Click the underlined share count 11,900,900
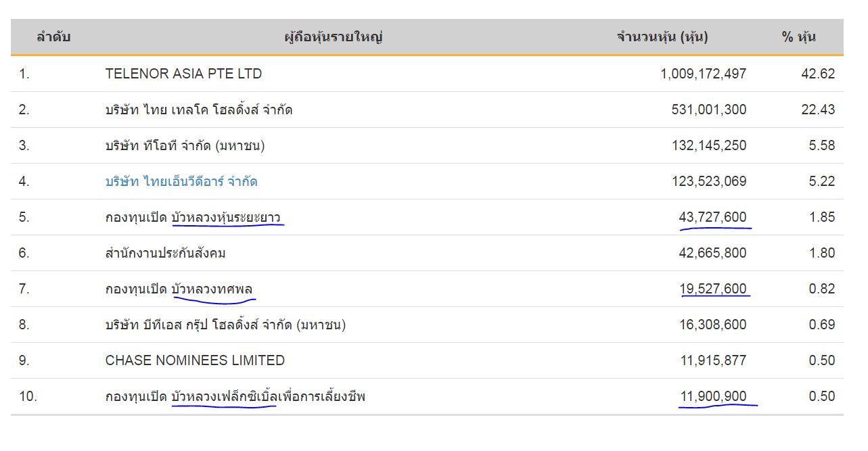The width and height of the screenshot is (868, 451). click(712, 396)
